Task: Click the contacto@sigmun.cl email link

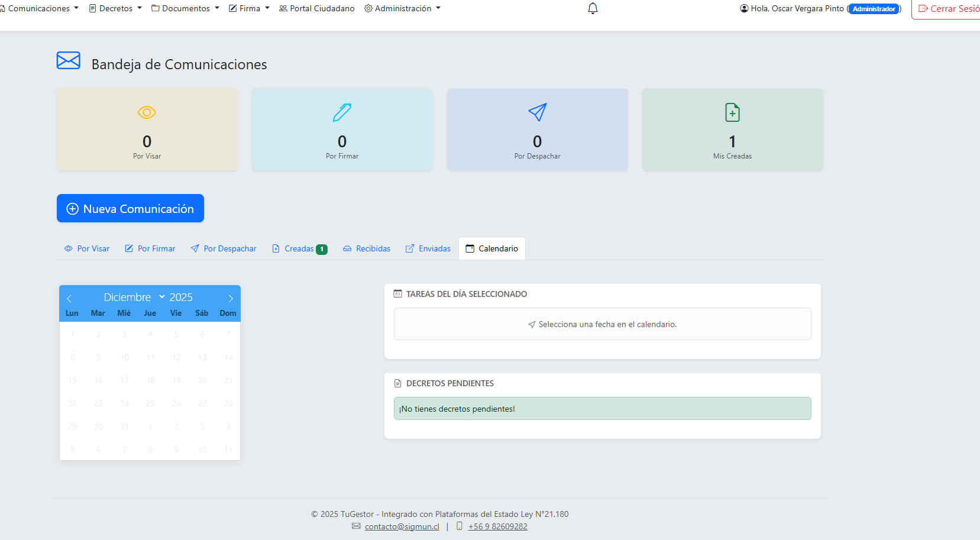Action: coord(402,526)
